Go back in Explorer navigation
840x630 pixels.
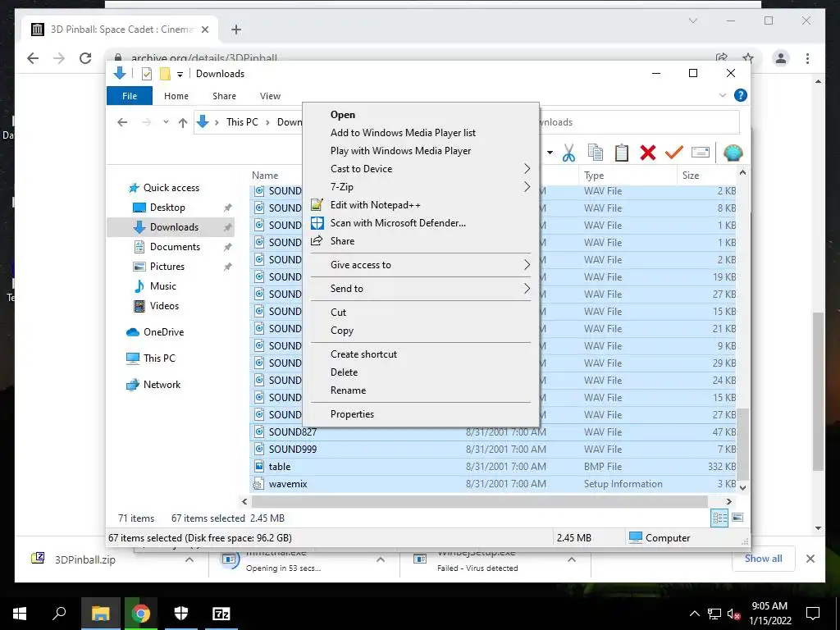pos(122,122)
